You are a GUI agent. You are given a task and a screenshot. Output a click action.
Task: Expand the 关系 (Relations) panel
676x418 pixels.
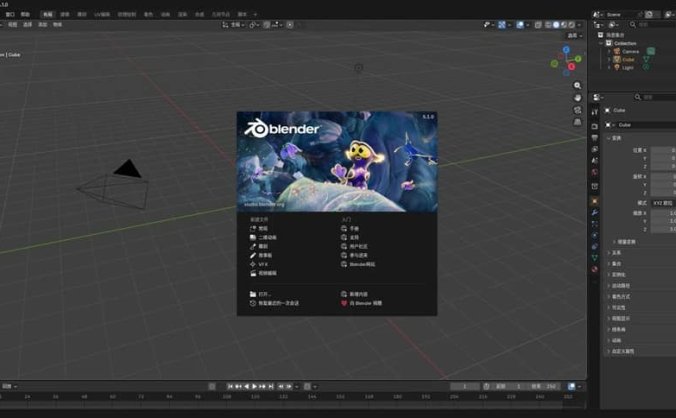tap(617, 253)
